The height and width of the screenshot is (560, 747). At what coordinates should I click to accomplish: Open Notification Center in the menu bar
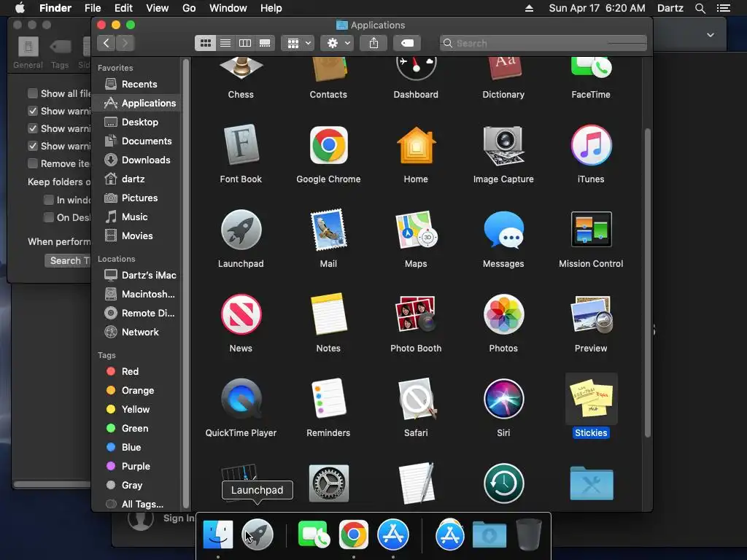[x=724, y=8]
